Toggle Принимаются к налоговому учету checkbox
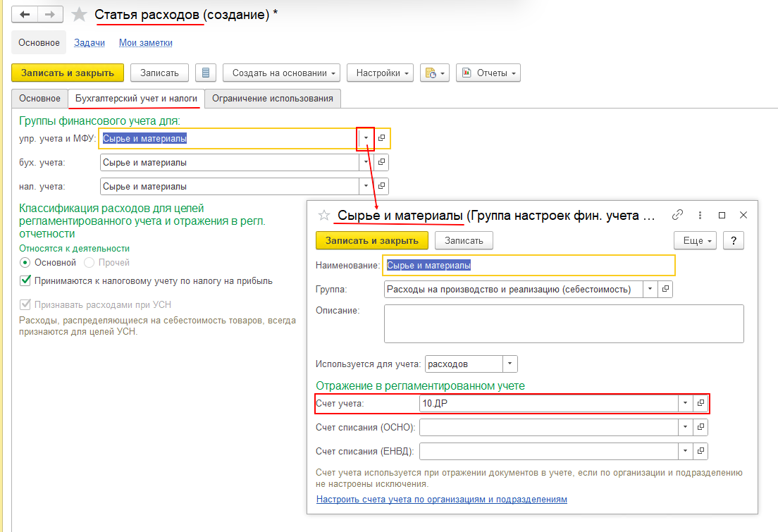 click(25, 281)
